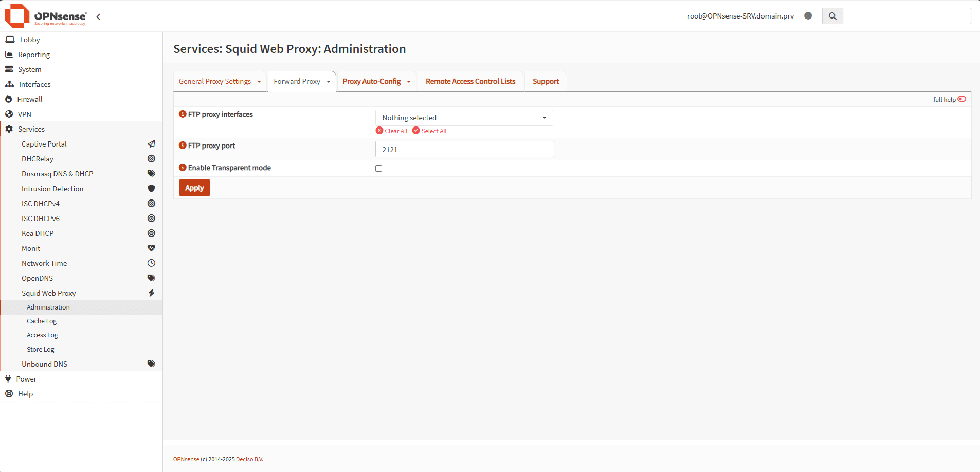Screen dimensions: 980x472
Task: Open the FTP proxy interfaces dropdown
Action: point(464,118)
